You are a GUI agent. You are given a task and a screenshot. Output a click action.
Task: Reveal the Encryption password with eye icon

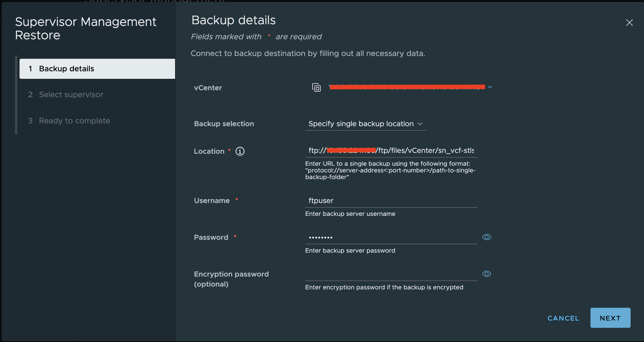[486, 274]
